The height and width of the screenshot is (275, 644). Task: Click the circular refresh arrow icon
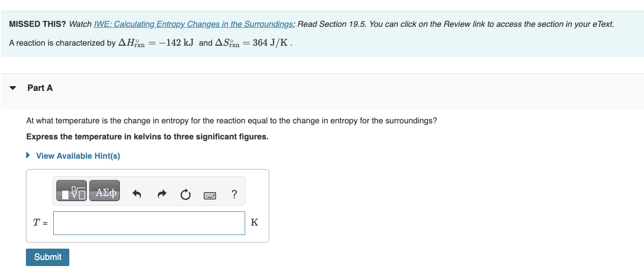point(185,194)
